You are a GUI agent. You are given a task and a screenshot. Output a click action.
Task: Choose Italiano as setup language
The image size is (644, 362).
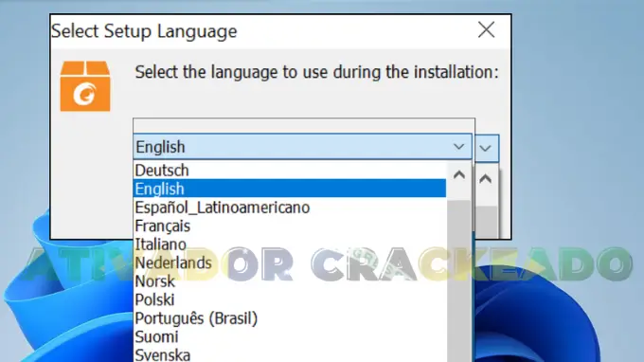pyautogui.click(x=290, y=244)
